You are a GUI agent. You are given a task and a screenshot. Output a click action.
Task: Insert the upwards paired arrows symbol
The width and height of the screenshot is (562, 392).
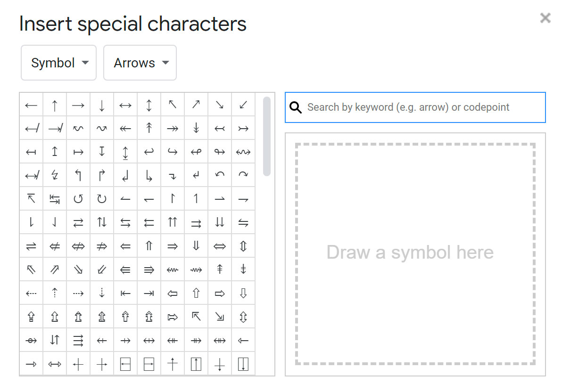pyautogui.click(x=173, y=222)
